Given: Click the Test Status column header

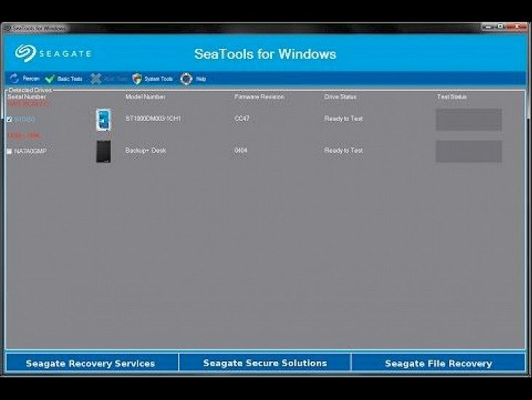Looking at the screenshot, I should click(452, 97).
